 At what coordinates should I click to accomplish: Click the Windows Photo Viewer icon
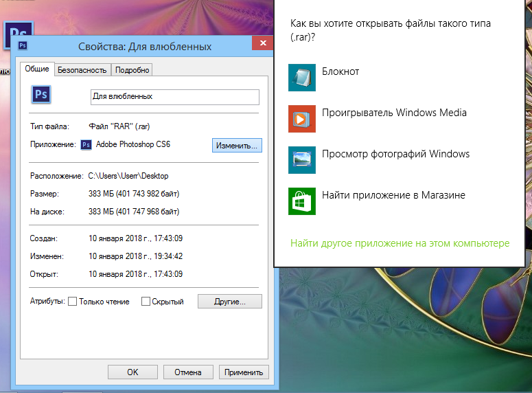click(301, 160)
